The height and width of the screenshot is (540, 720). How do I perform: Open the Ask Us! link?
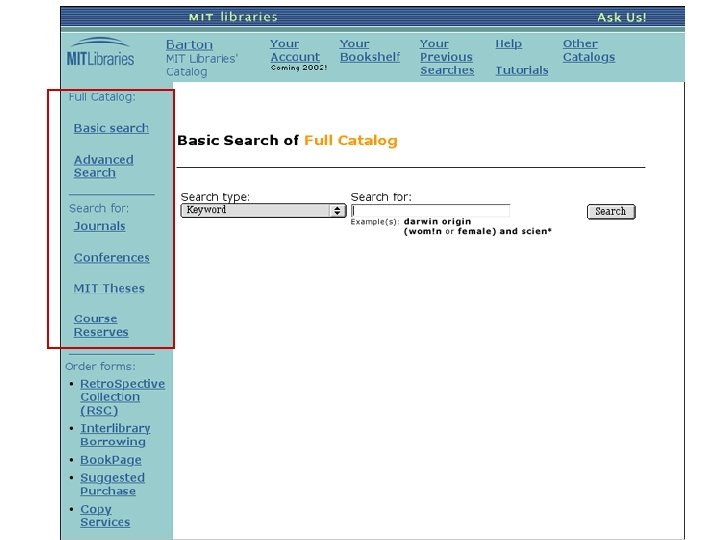click(x=621, y=17)
